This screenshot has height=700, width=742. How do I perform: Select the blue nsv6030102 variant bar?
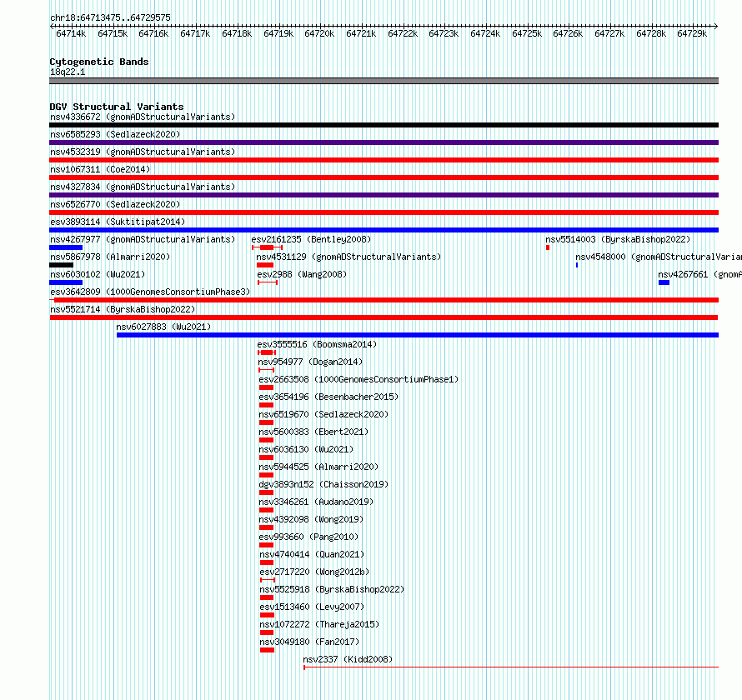coord(66,282)
